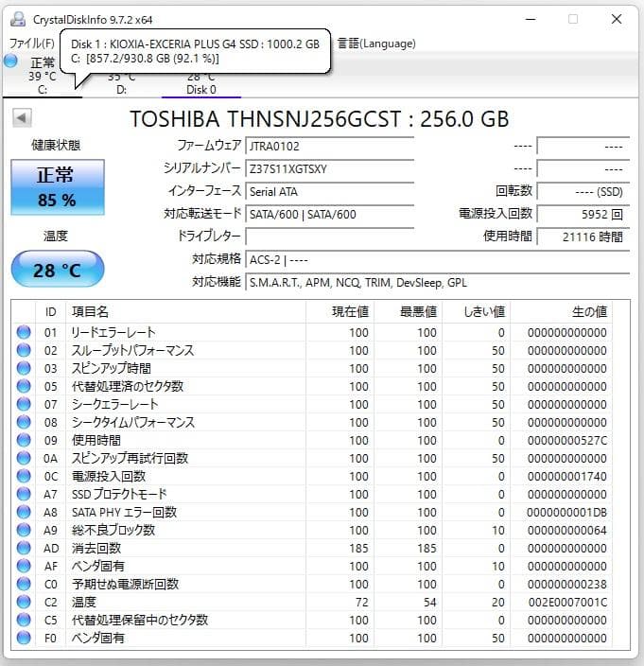
Task: Click current value 72 in 温度 row
Action: tap(362, 603)
